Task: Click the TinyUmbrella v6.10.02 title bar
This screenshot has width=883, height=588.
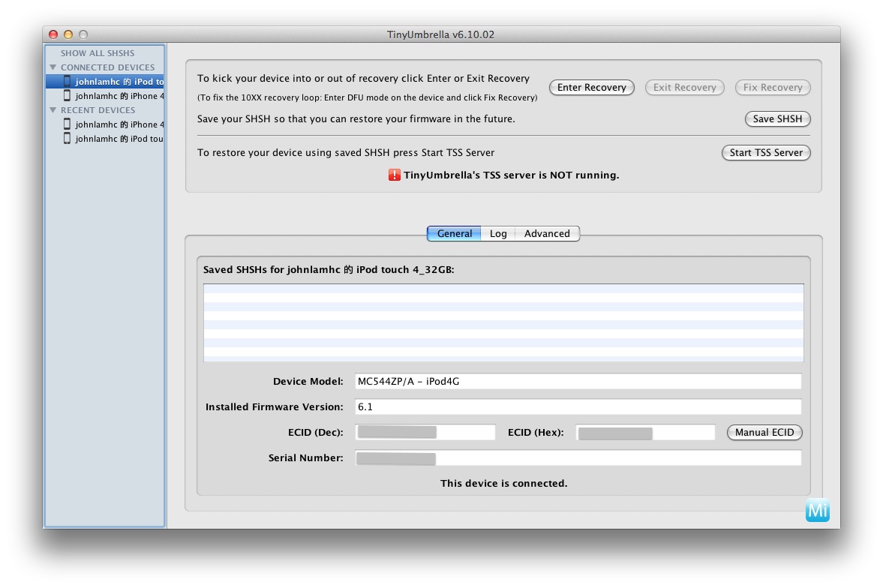Action: (441, 34)
